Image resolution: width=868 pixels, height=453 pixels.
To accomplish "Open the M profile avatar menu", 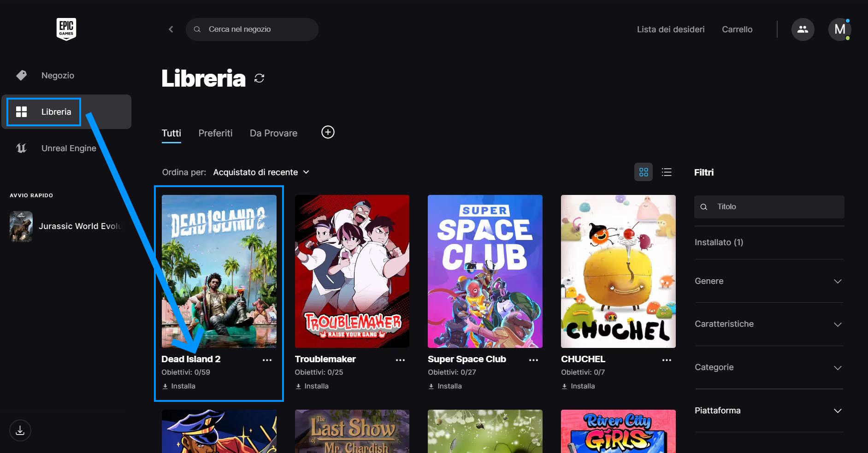I will click(x=839, y=29).
